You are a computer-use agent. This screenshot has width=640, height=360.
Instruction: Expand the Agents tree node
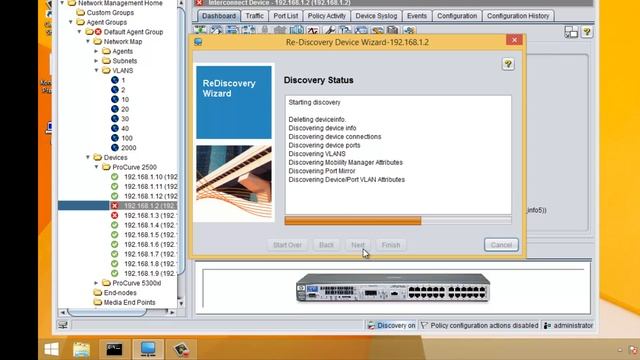[97, 51]
